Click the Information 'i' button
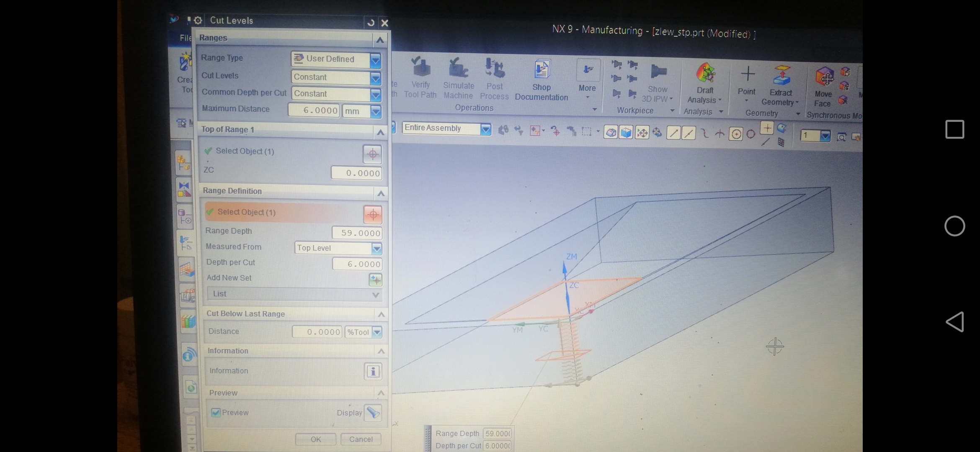This screenshot has width=980, height=452. coord(373,371)
